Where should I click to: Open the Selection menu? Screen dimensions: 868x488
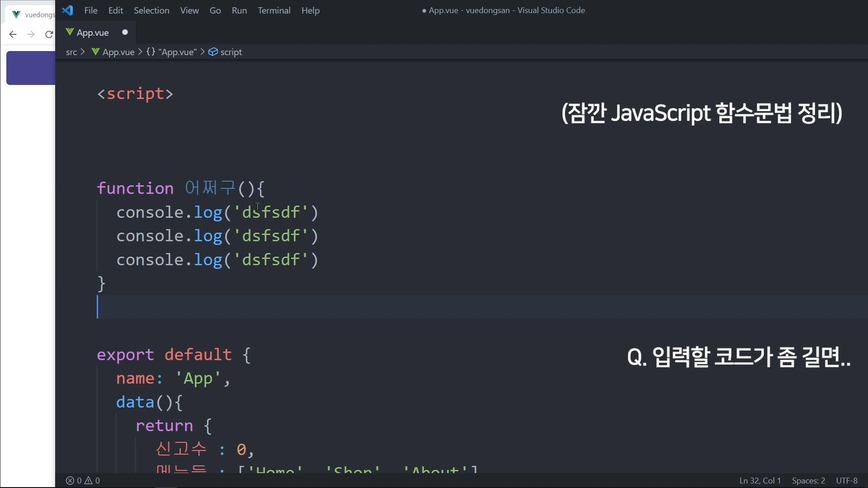[x=151, y=10]
